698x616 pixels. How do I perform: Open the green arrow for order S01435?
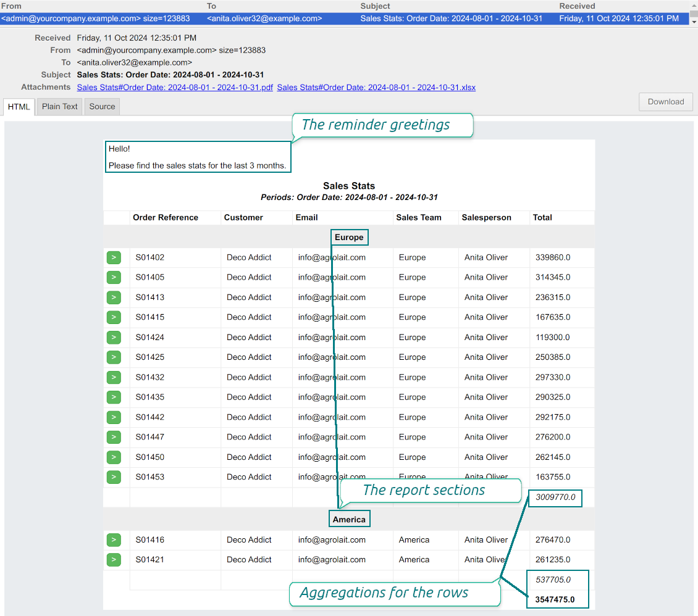coord(114,397)
